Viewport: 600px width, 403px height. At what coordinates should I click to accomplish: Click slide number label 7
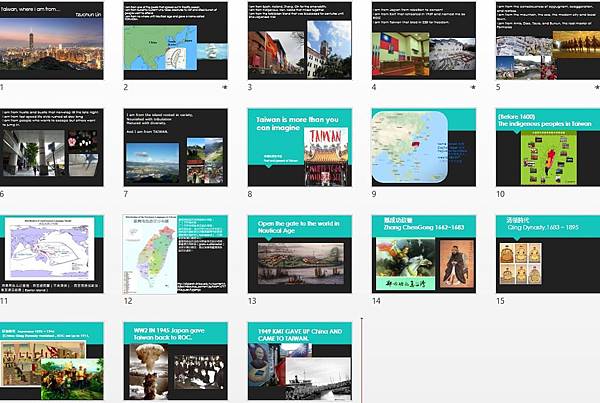point(126,194)
